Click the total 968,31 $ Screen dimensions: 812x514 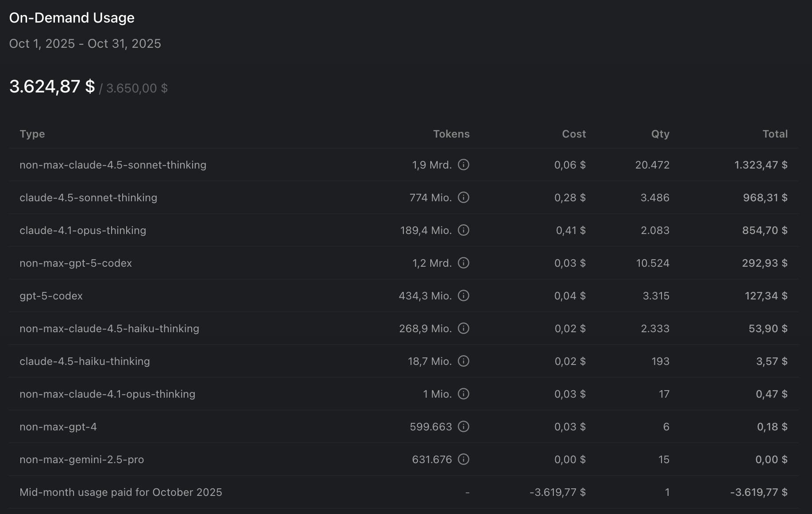pos(765,197)
